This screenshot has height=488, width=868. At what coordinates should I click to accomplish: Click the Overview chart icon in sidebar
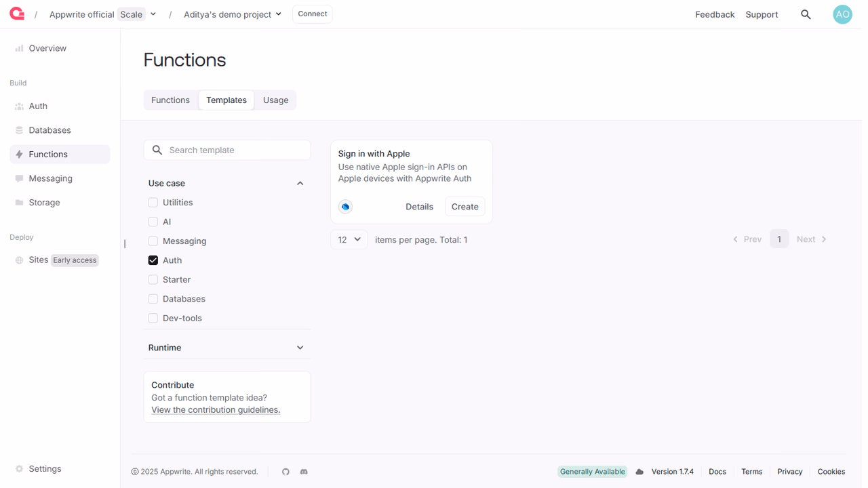pyautogui.click(x=19, y=48)
